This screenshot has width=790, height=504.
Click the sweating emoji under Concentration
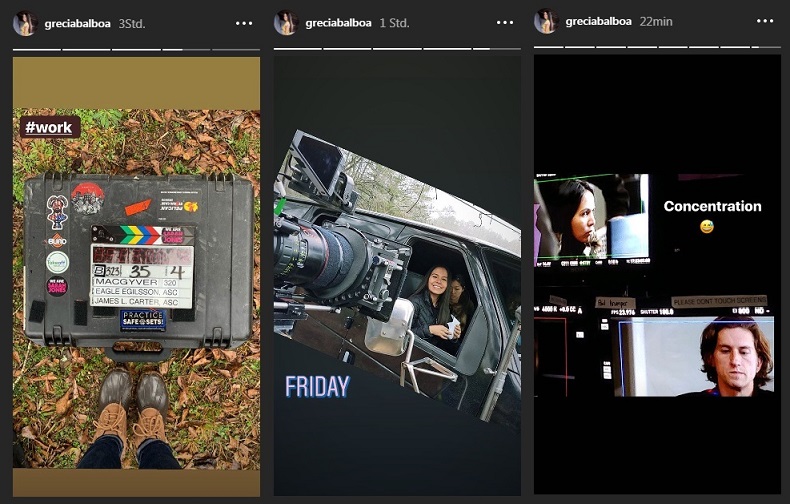click(707, 227)
